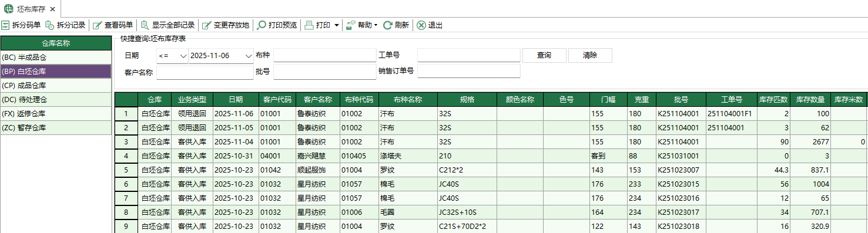This screenshot has width=868, height=233.
Task: Click the 变更存放地 toolbar icon
Action: pyautogui.click(x=206, y=25)
